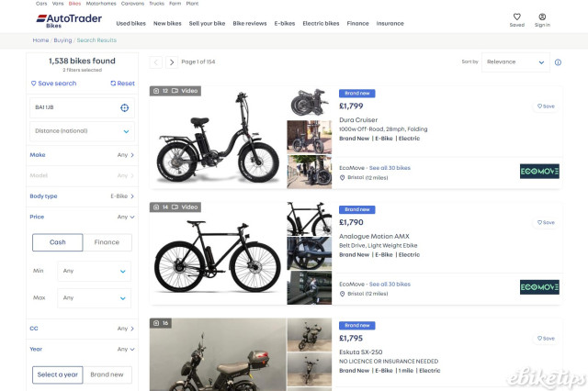
Task: Click the Save search link
Action: pyautogui.click(x=53, y=84)
